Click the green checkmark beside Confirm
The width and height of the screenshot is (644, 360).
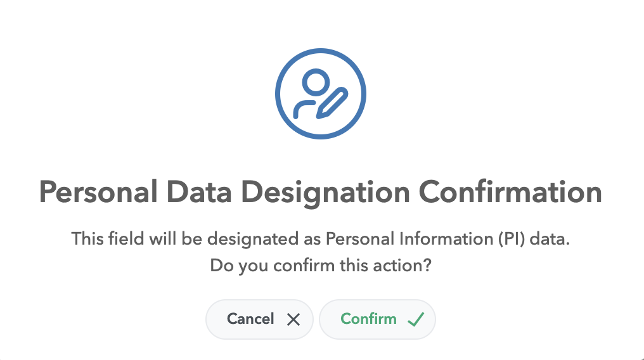click(x=416, y=319)
